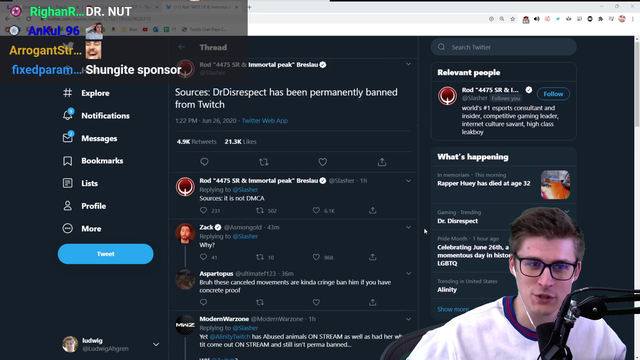The width and height of the screenshot is (640, 360).
Task: Open Rod Breslau avatar in Relevant people
Action: point(447,96)
